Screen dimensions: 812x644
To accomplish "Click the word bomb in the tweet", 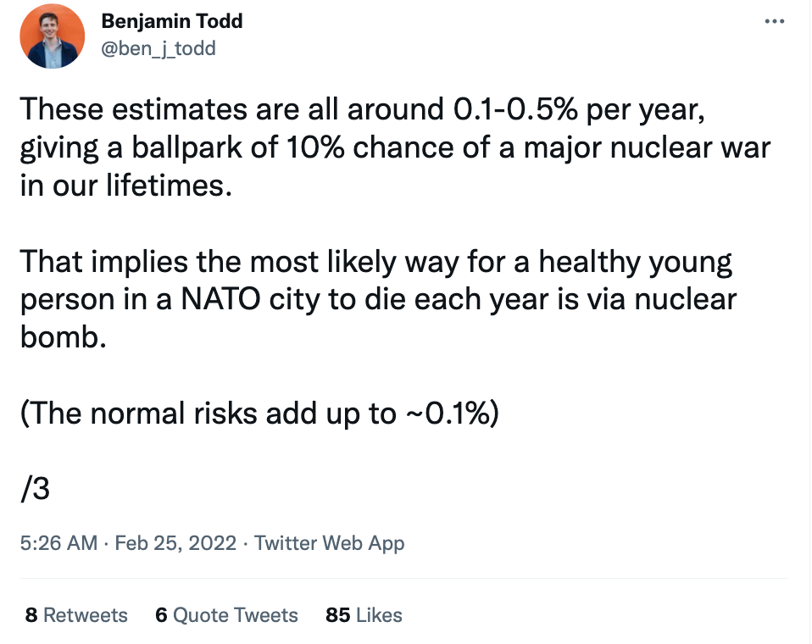I will 64,337.
